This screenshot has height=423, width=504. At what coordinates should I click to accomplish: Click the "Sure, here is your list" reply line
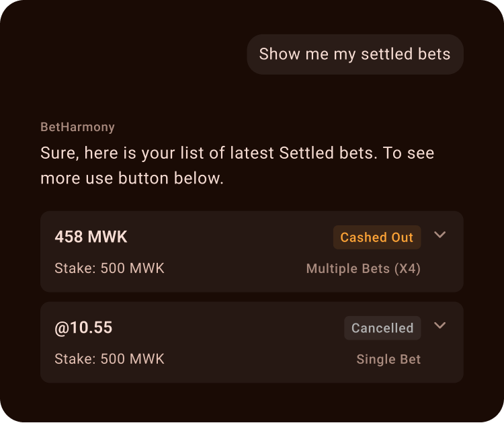click(237, 153)
